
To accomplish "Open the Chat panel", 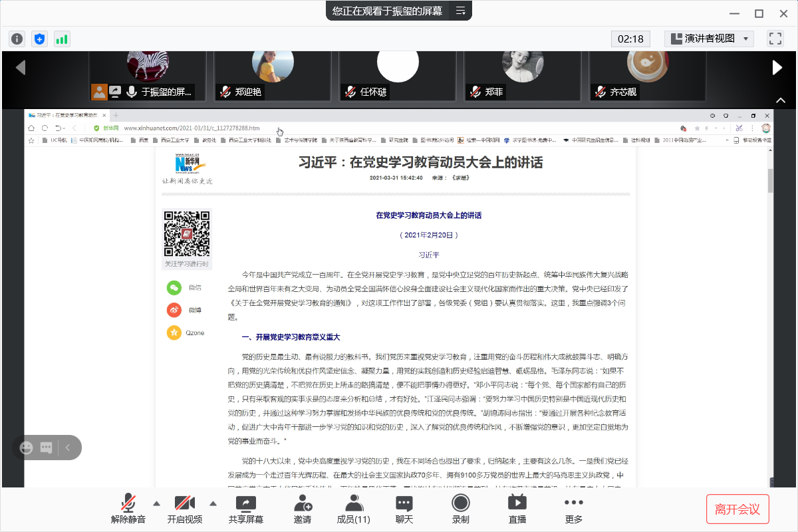I will pos(404,509).
